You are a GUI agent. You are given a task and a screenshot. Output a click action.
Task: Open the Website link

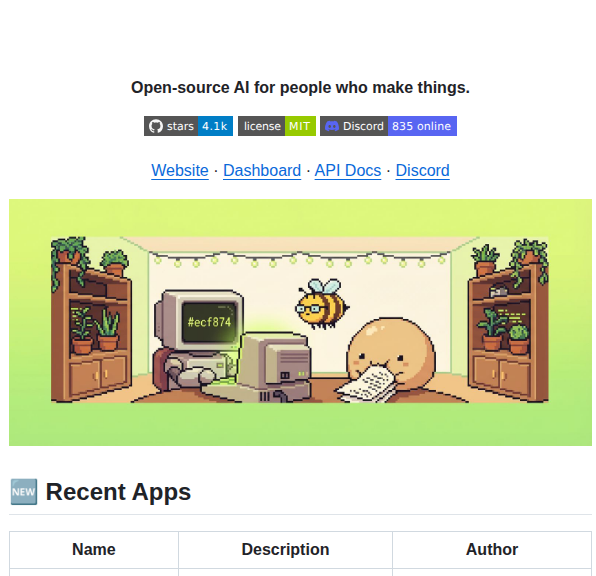(x=180, y=170)
